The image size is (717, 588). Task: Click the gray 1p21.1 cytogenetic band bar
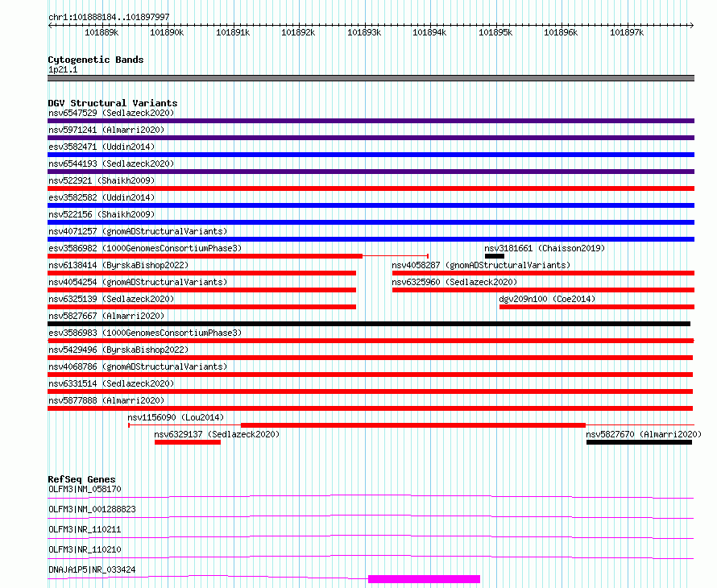pos(371,78)
